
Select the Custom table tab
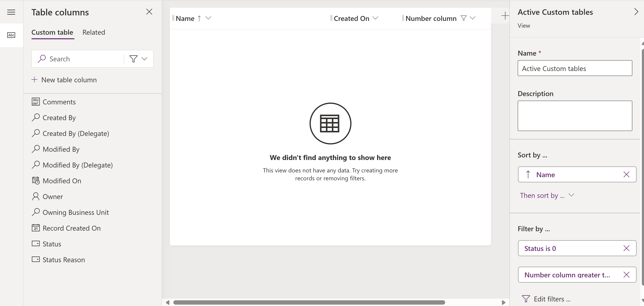(52, 32)
